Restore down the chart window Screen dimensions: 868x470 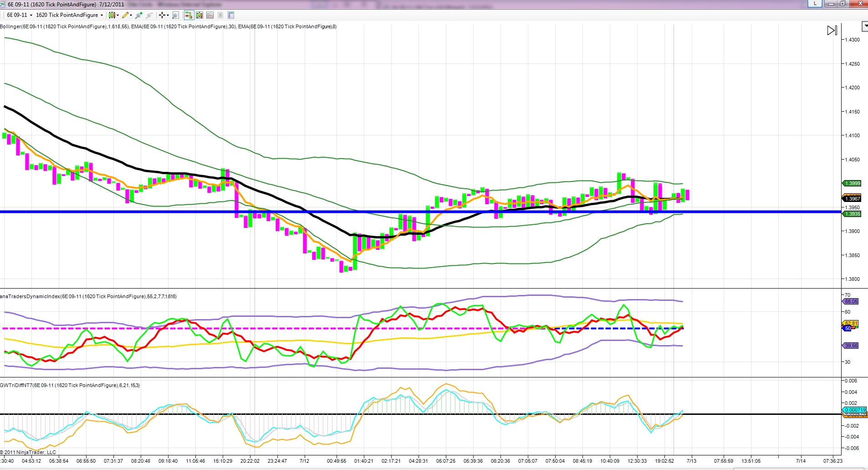(843, 4)
